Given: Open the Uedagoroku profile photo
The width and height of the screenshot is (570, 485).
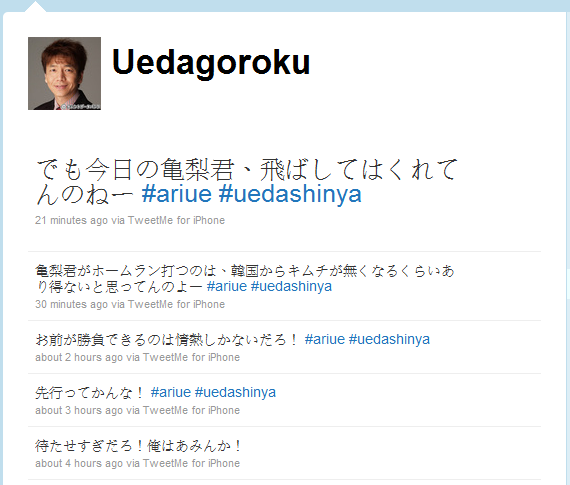Looking at the screenshot, I should [64, 73].
